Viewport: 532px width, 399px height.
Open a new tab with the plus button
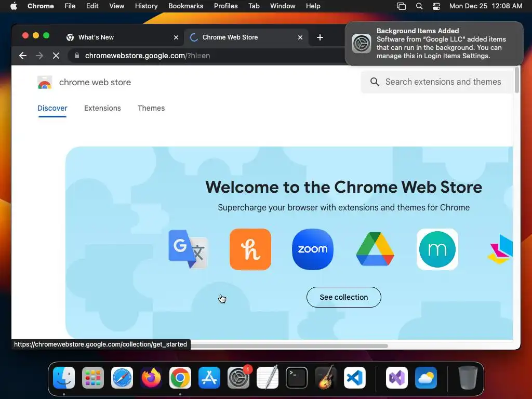pyautogui.click(x=320, y=37)
